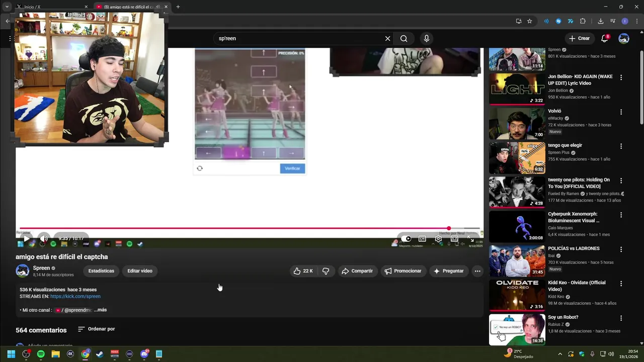Open the Shazam browser extension
The height and width of the screenshot is (362, 644).
pos(558,21)
